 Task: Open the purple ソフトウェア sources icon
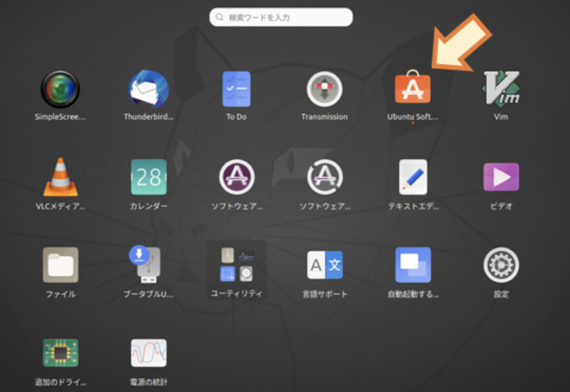pyautogui.click(x=237, y=177)
